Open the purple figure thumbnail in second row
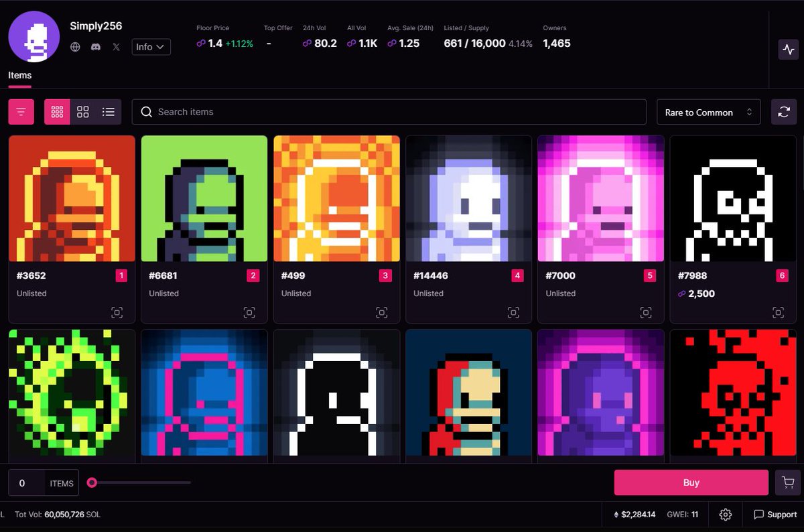The image size is (804, 532). tap(601, 393)
